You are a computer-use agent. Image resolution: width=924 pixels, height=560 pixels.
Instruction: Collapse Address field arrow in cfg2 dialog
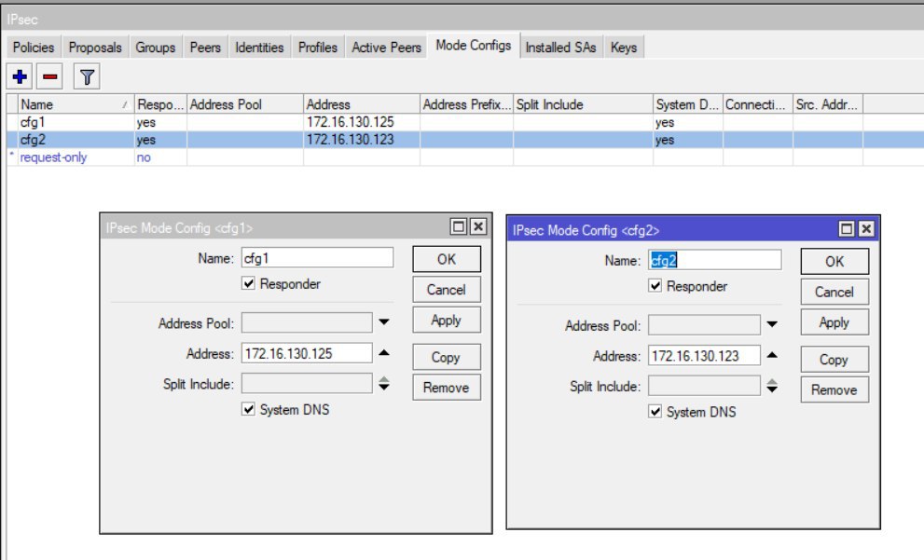(x=772, y=355)
